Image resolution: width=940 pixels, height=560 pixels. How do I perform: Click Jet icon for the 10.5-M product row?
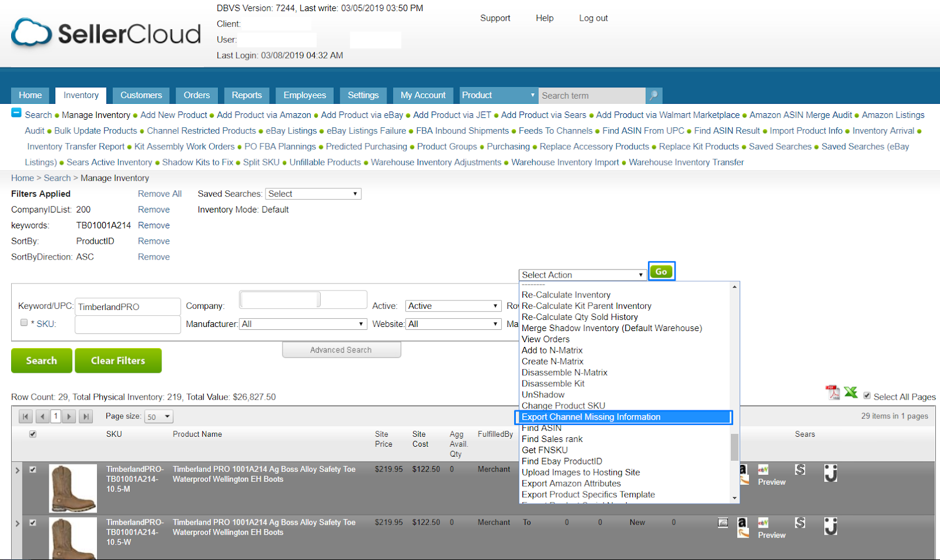coord(831,473)
